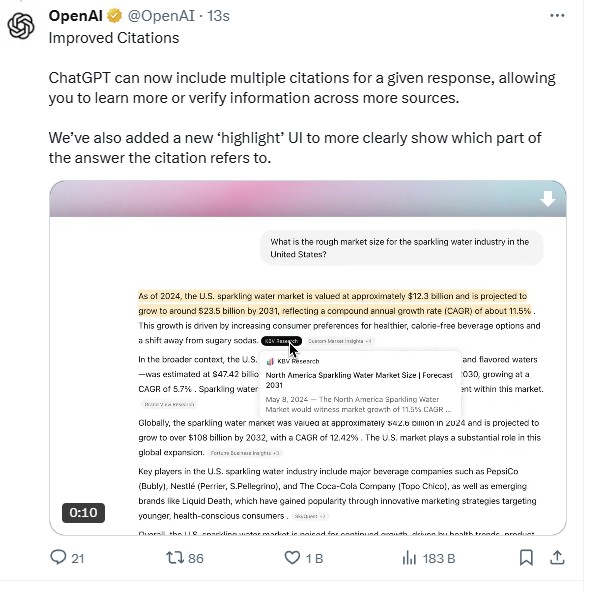Click the reply speech bubble icon
The width and height of the screenshot is (599, 591).
pos(58,557)
